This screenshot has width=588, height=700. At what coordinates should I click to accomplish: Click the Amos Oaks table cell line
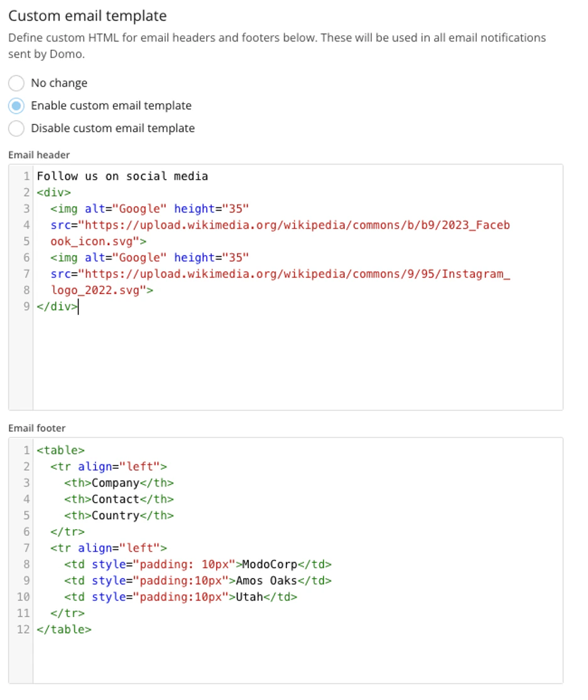coord(198,581)
